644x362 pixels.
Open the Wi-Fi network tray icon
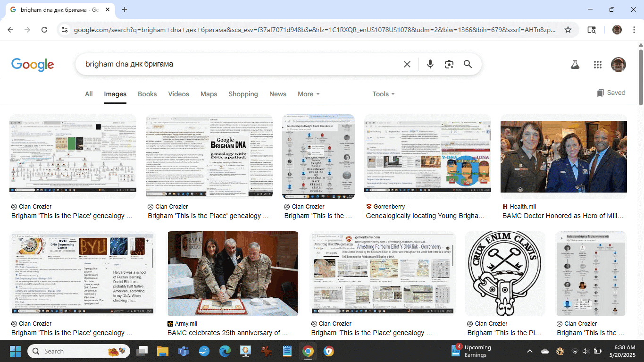point(575,351)
